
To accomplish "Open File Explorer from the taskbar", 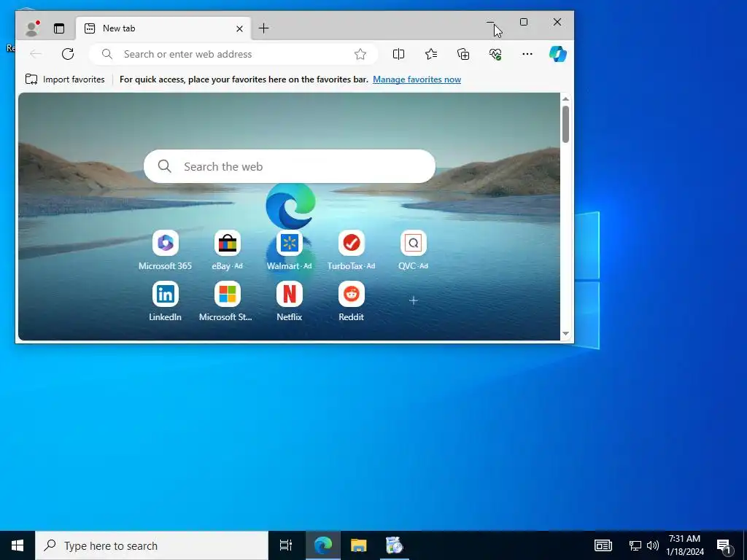I will pos(358,545).
